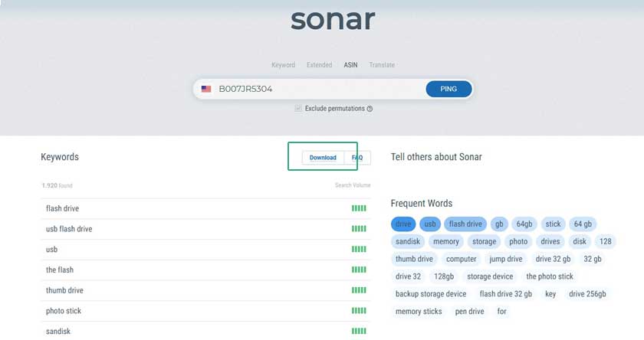Click the US flag marketplace icon
The image size is (644, 340).
206,89
